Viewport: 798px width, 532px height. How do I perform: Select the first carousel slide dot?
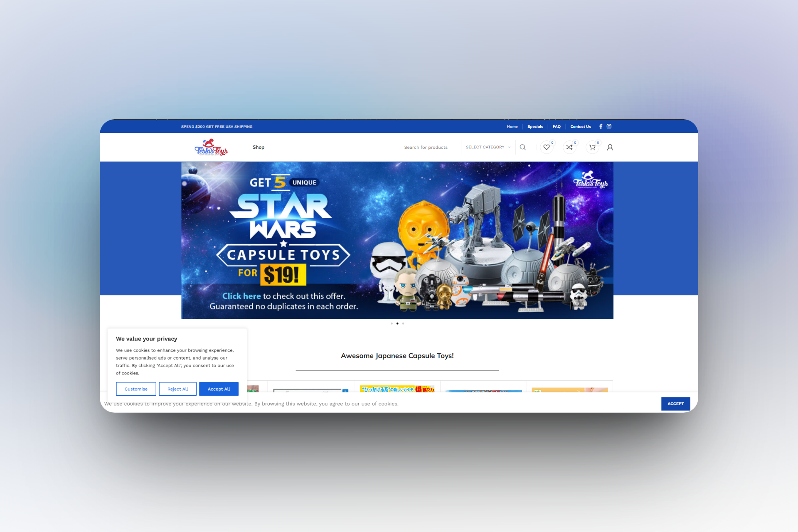pos(392,323)
